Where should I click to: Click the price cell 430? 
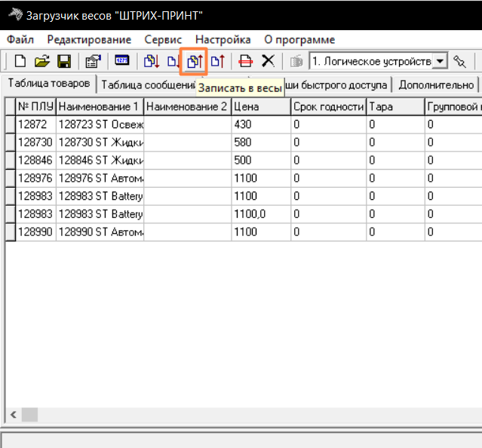261,124
